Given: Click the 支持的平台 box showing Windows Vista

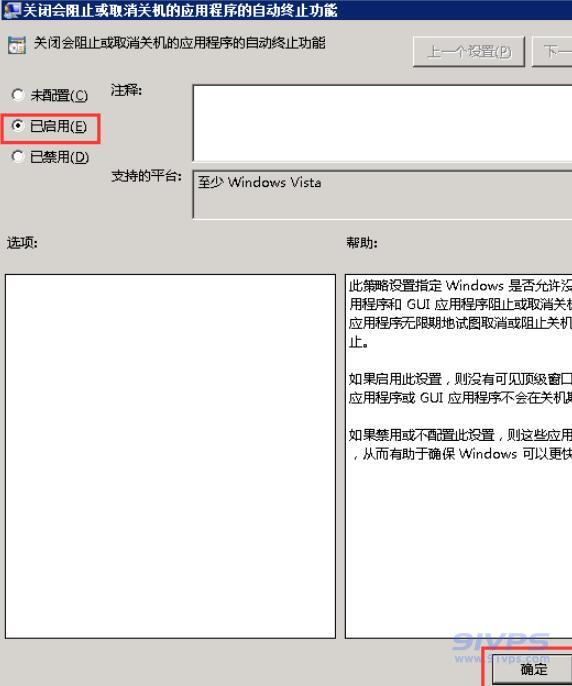Looking at the screenshot, I should tap(382, 195).
